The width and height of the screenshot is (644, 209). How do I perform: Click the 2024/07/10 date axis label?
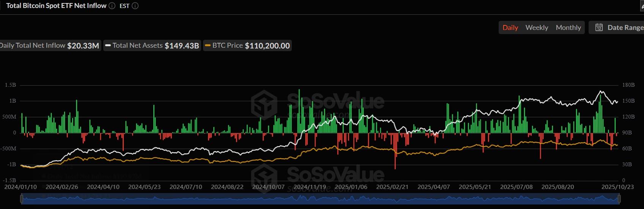pos(186,187)
